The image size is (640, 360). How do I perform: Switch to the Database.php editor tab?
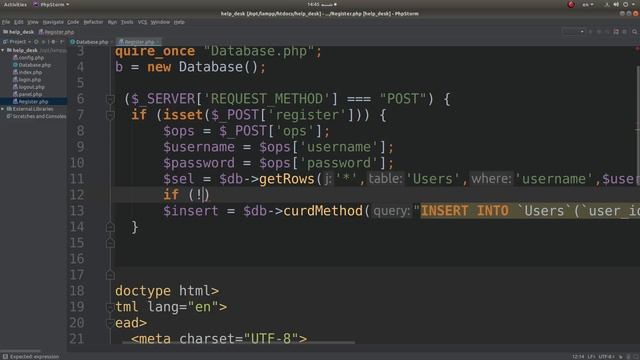click(x=92, y=42)
